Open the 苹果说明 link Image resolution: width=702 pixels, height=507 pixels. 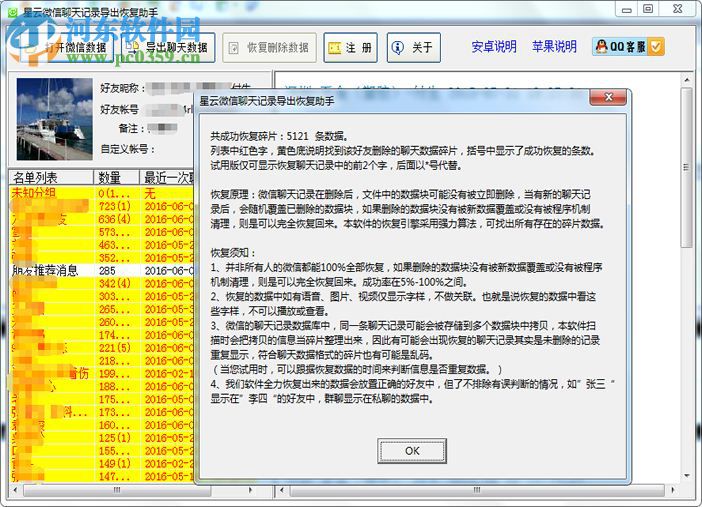click(x=554, y=47)
